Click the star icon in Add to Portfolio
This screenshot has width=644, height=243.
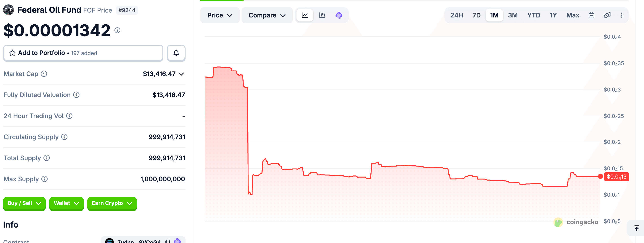pos(12,53)
